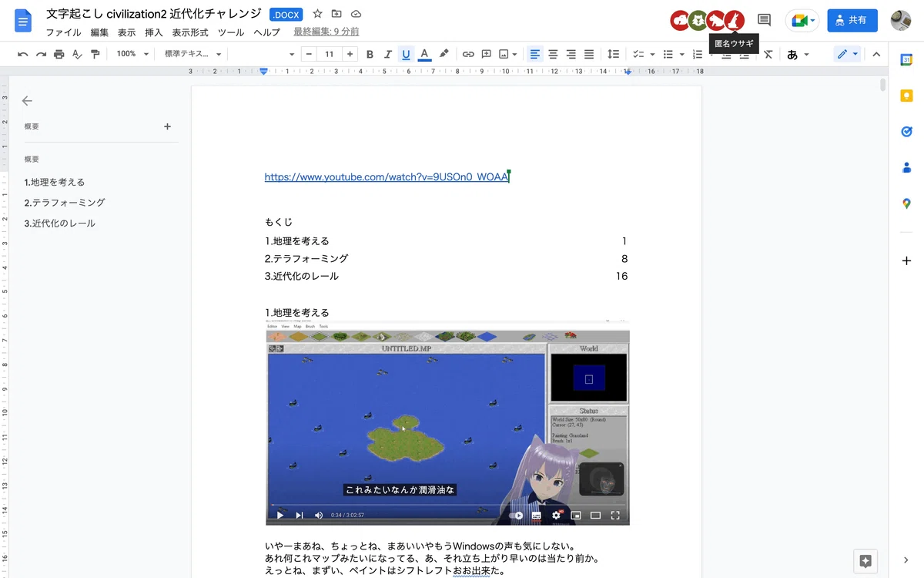Open the ツール menu
Screen dimensions: 924x578
pyautogui.click(x=231, y=32)
